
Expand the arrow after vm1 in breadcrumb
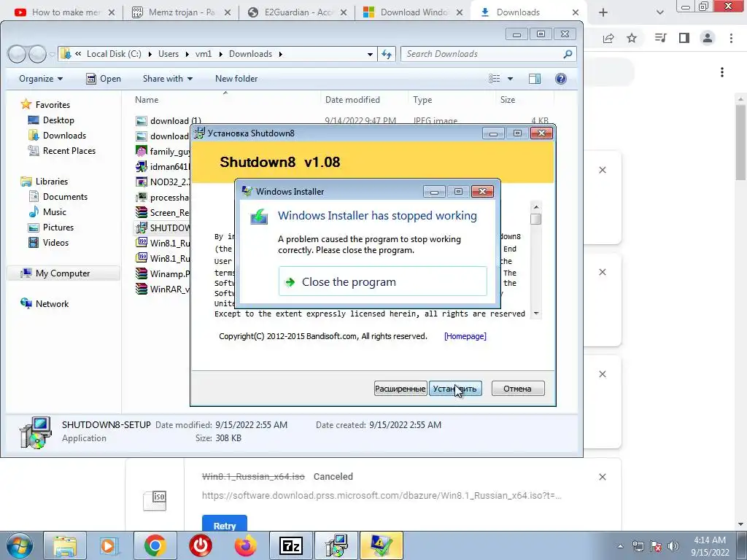(x=220, y=54)
